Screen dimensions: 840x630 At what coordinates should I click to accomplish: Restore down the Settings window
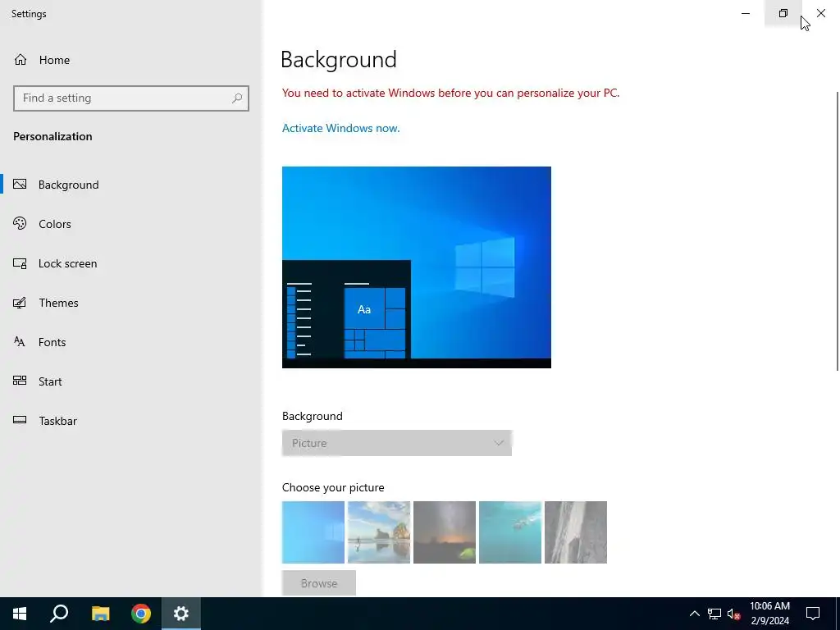point(783,13)
